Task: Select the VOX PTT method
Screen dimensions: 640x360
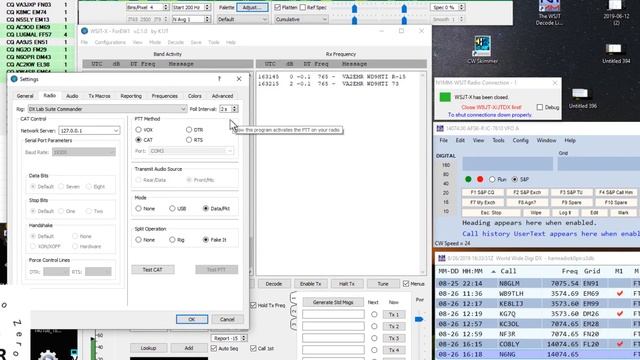Action: click(x=138, y=129)
